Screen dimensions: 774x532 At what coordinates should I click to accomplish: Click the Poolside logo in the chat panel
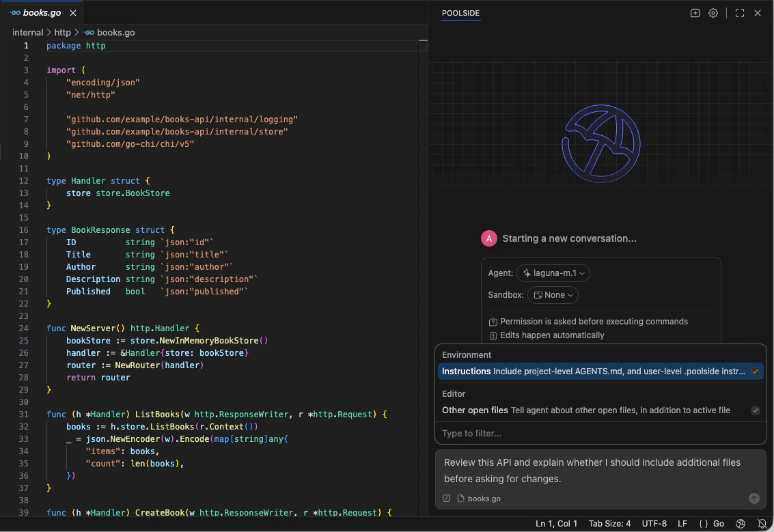coord(600,143)
